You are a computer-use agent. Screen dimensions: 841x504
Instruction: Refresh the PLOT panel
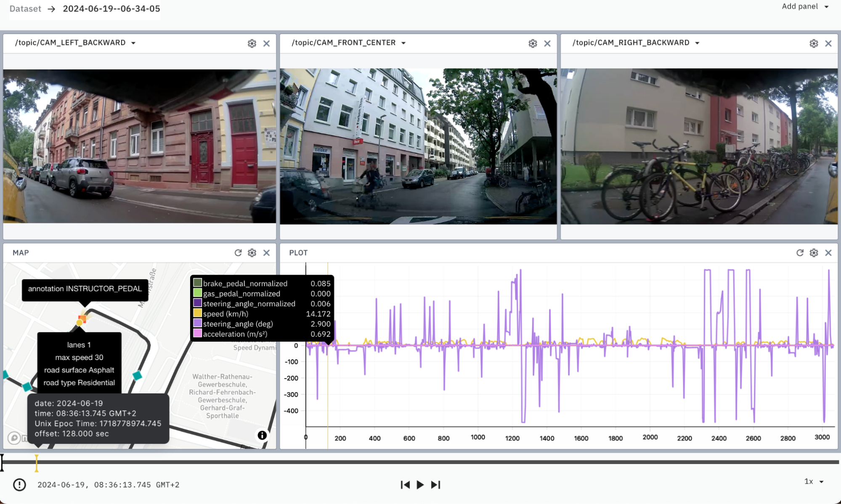pos(800,253)
